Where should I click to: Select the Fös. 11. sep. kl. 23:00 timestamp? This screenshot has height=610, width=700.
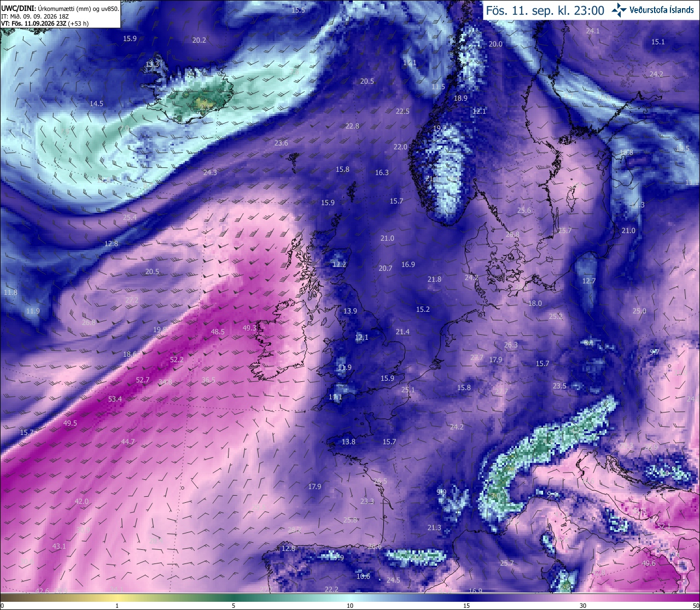545,10
